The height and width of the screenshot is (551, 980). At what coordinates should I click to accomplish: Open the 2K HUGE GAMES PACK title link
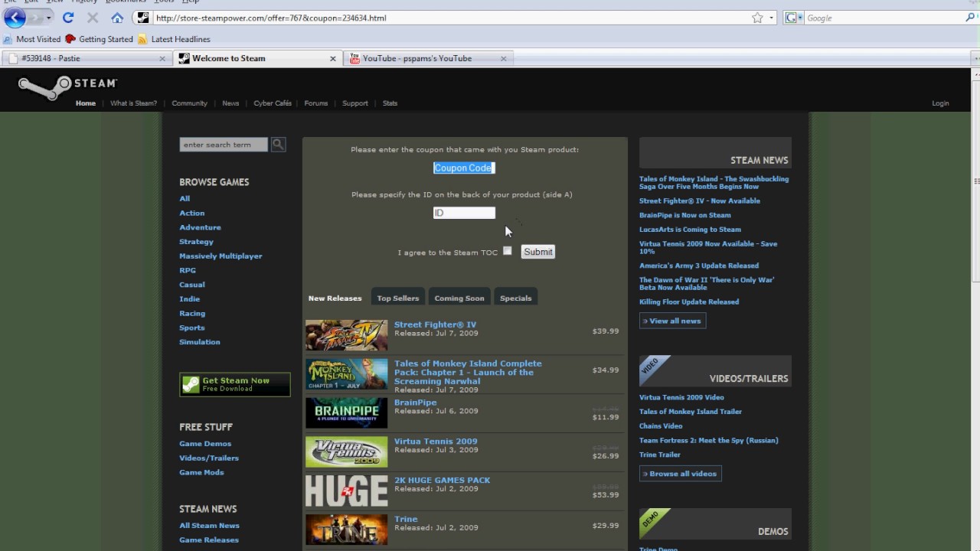[442, 480]
